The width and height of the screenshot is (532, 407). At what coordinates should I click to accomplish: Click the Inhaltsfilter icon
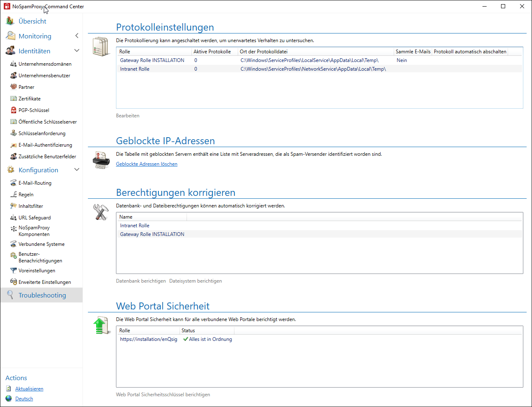click(x=14, y=206)
